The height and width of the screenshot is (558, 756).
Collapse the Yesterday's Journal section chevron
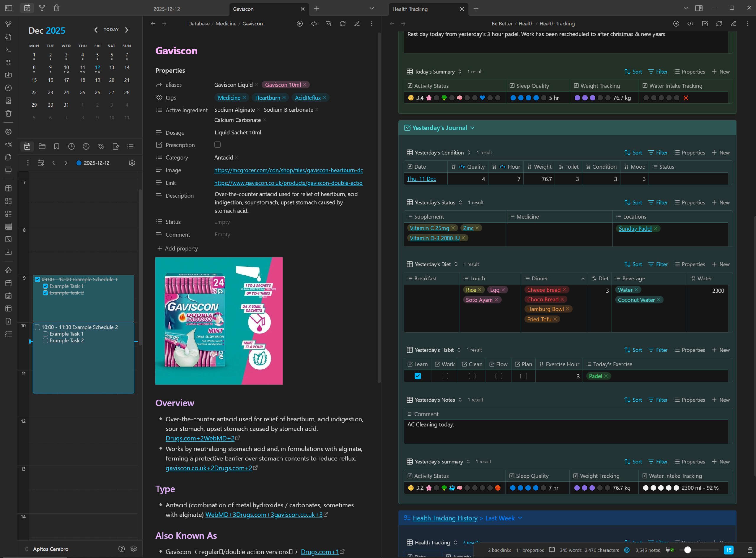pos(472,128)
